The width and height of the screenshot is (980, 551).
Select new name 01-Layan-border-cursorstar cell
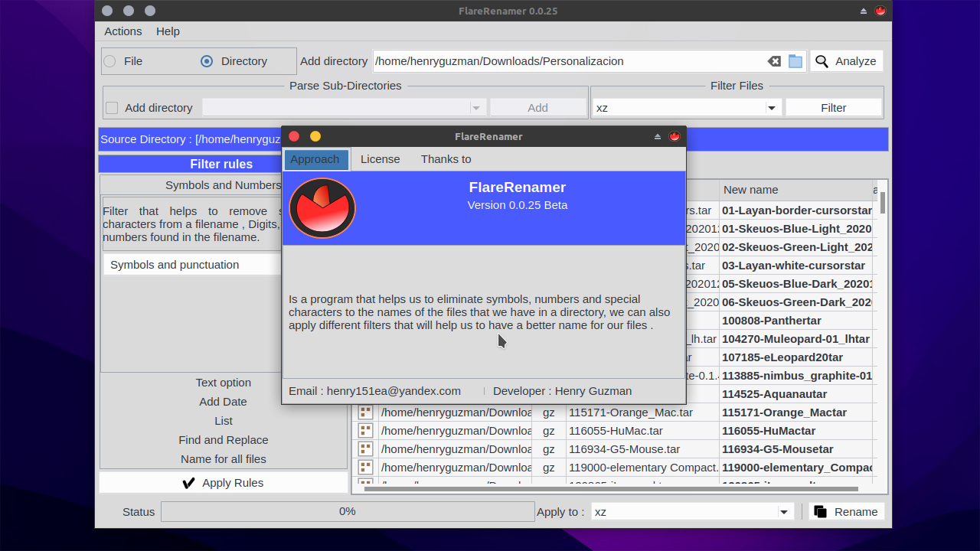[x=796, y=210]
